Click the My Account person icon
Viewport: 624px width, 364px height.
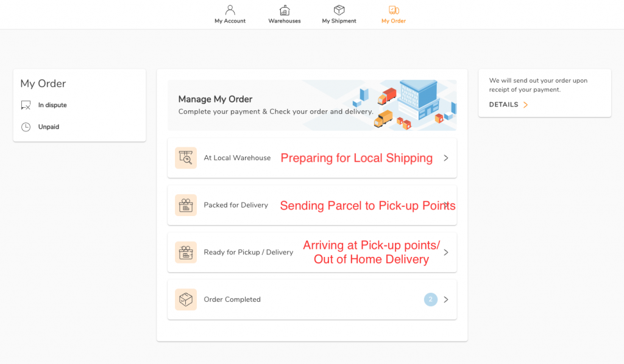pos(230,10)
